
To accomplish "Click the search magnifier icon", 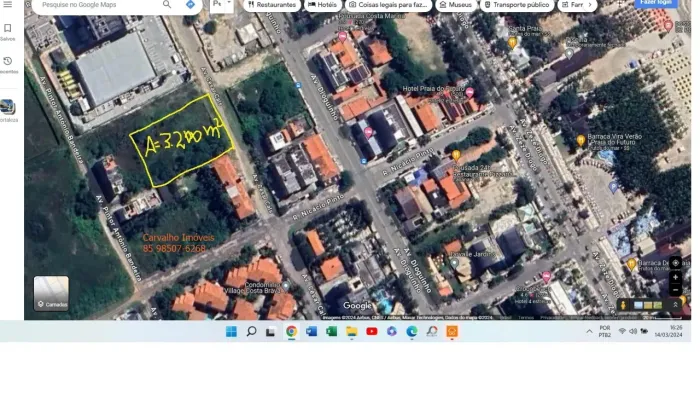I will 167,4.
